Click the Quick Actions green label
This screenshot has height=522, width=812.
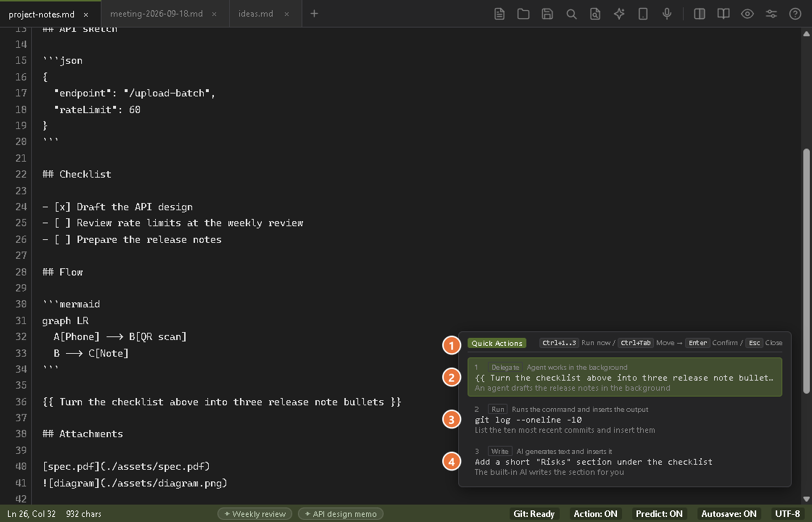[497, 343]
